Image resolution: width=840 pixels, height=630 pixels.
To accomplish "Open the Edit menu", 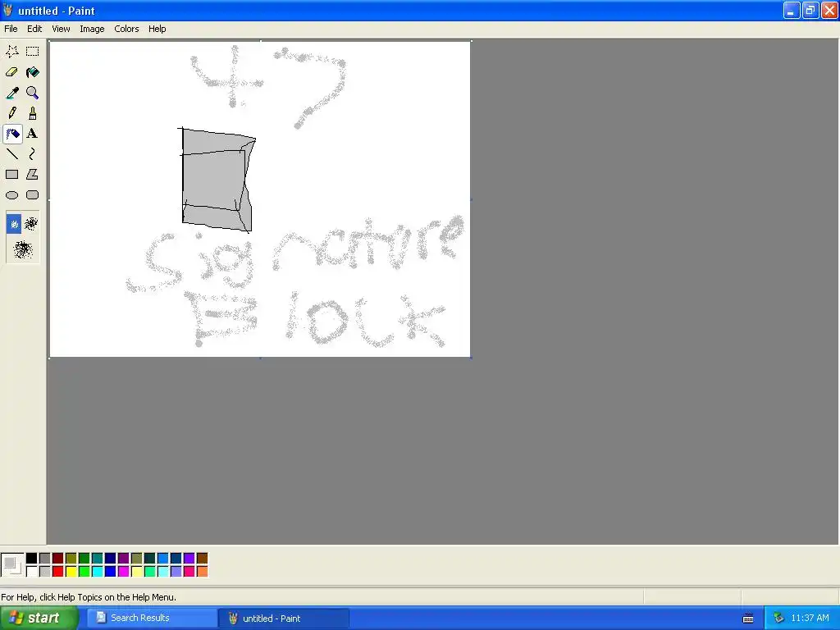I will 34,29.
